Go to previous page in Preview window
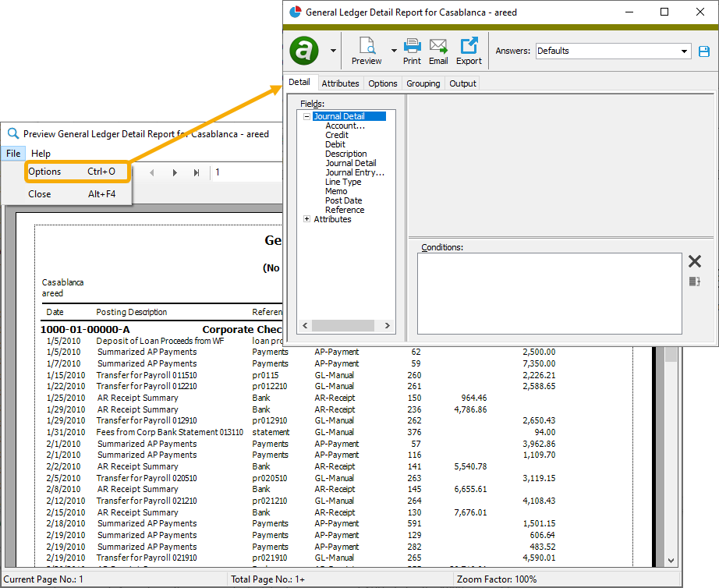This screenshot has width=719, height=588. pyautogui.click(x=152, y=173)
